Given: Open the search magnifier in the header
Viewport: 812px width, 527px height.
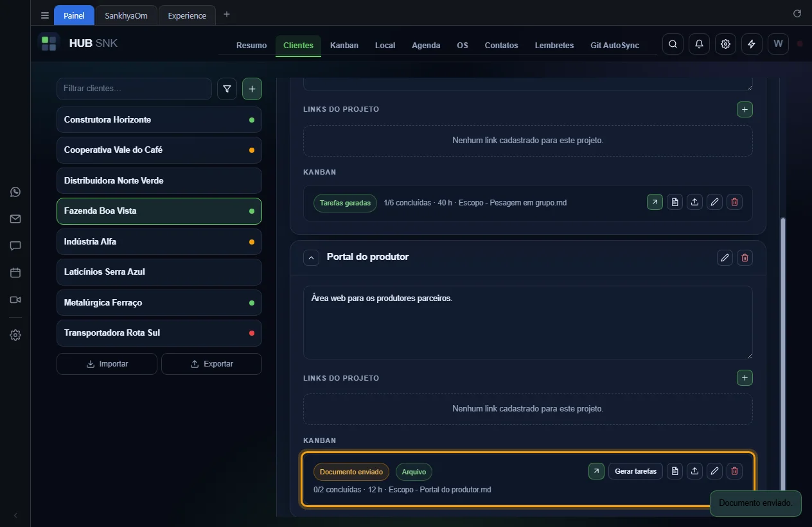Looking at the screenshot, I should pos(673,44).
